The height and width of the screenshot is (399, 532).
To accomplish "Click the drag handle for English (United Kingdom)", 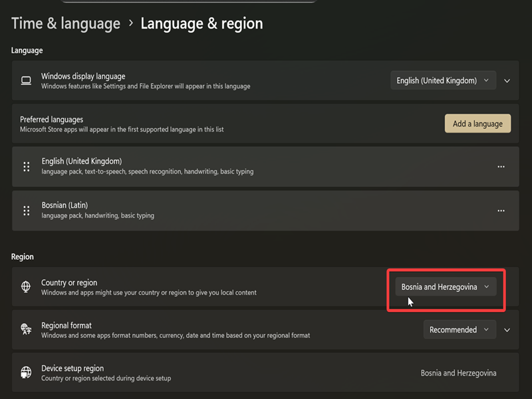I will [x=27, y=166].
